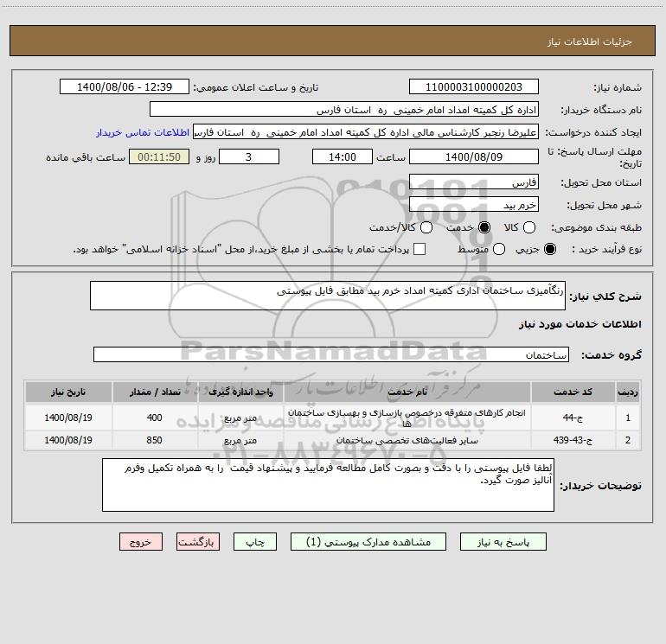Click the سایر فعالیت‌های تخصصی ساختمان cell
The image size is (666, 644).
407,440
